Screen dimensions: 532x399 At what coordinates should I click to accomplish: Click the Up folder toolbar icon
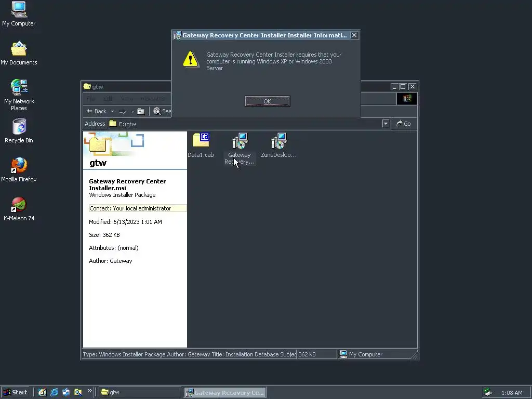coord(141,111)
